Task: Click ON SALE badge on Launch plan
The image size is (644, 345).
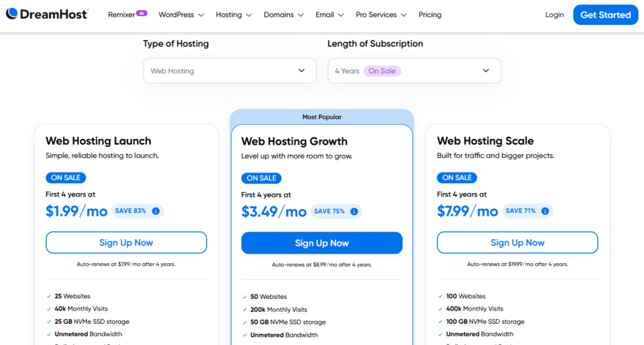Action: [66, 178]
